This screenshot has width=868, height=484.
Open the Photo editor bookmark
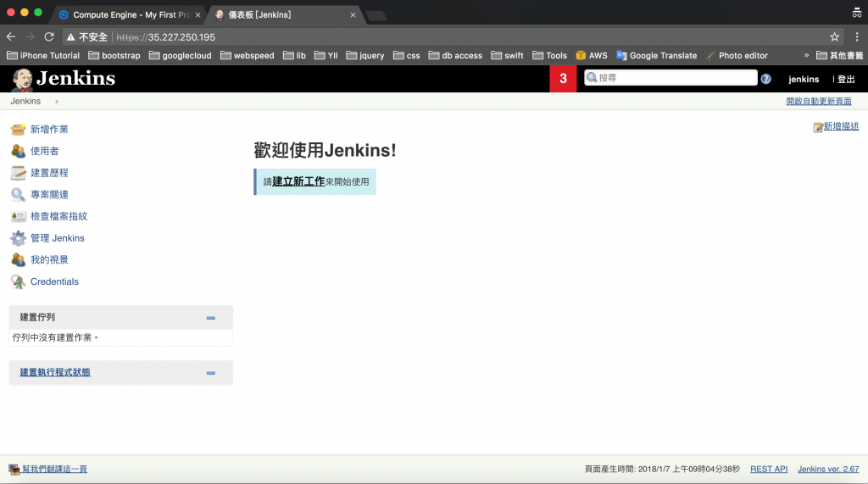point(737,55)
